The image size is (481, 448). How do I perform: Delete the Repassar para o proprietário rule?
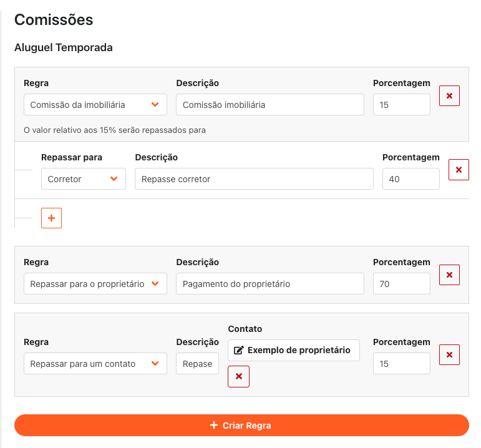tap(449, 275)
